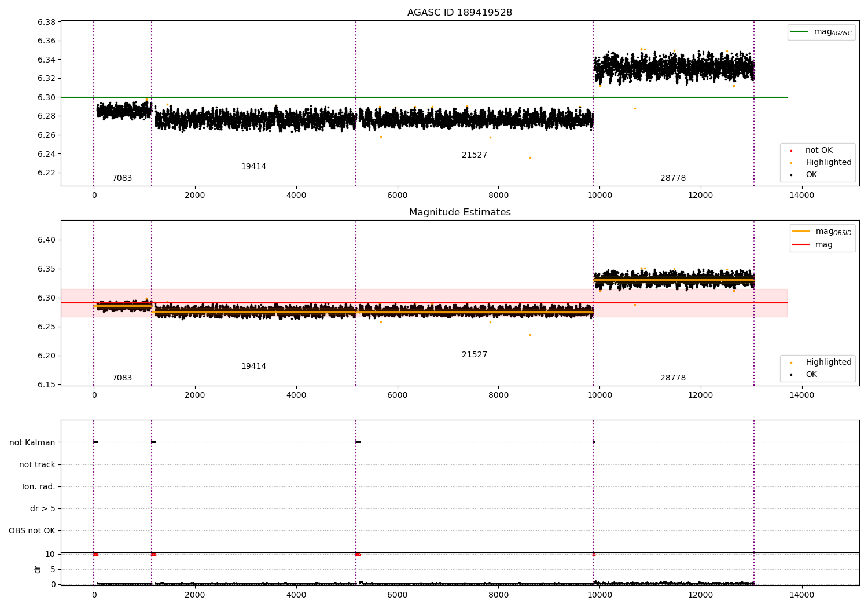Click obsid label 28778 in the top plot
The image size is (868, 608).
pyautogui.click(x=673, y=178)
